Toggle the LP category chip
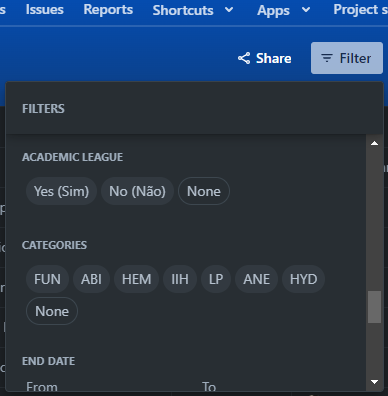 coord(216,279)
